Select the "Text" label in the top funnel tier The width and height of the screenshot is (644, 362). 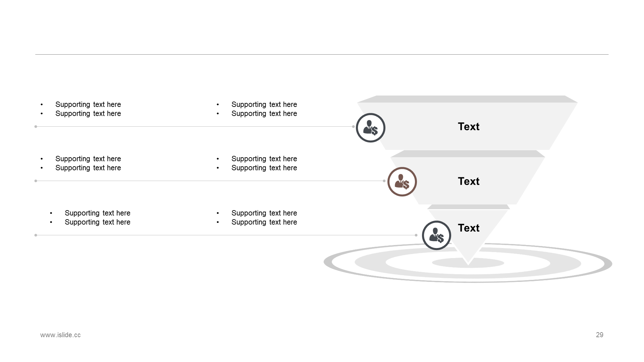(468, 127)
